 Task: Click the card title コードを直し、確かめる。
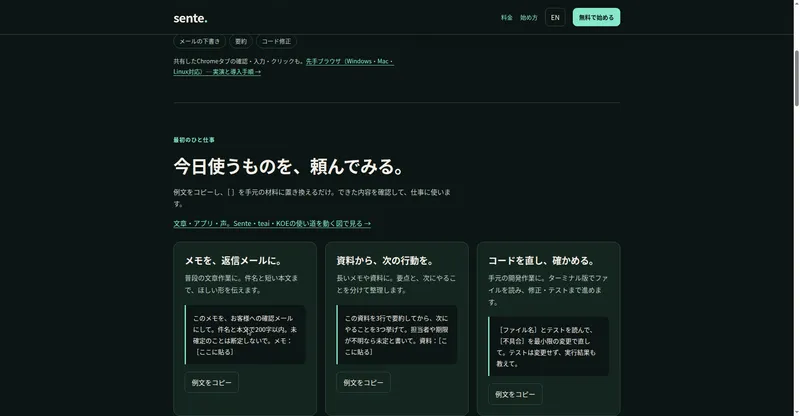point(542,261)
